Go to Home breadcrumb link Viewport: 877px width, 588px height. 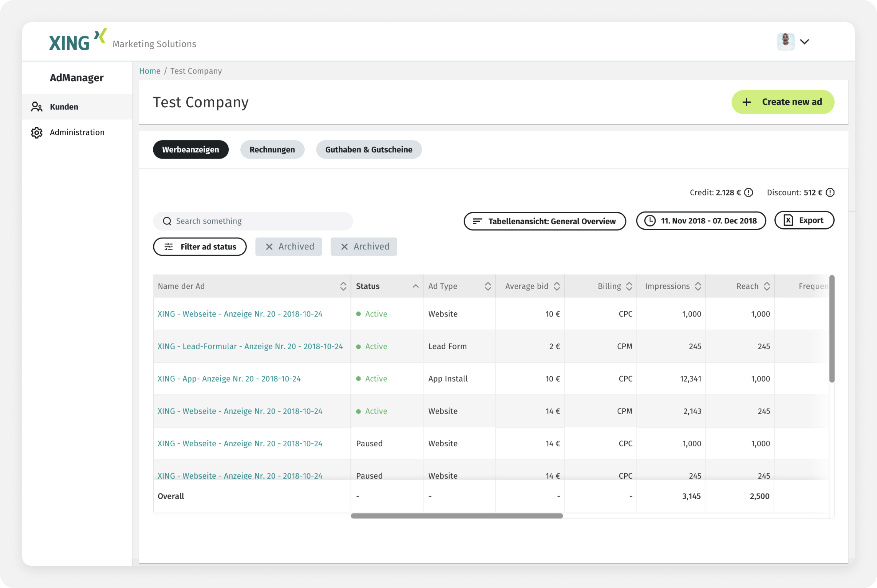coord(150,71)
